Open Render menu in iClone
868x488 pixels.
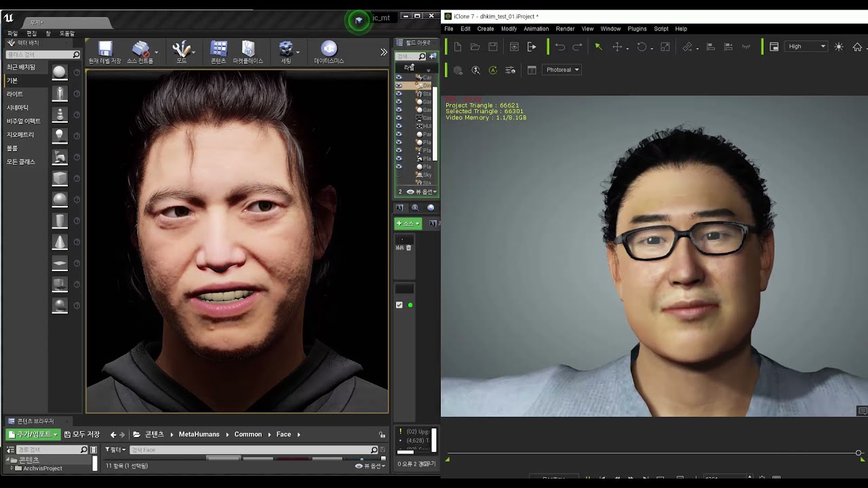[565, 28]
